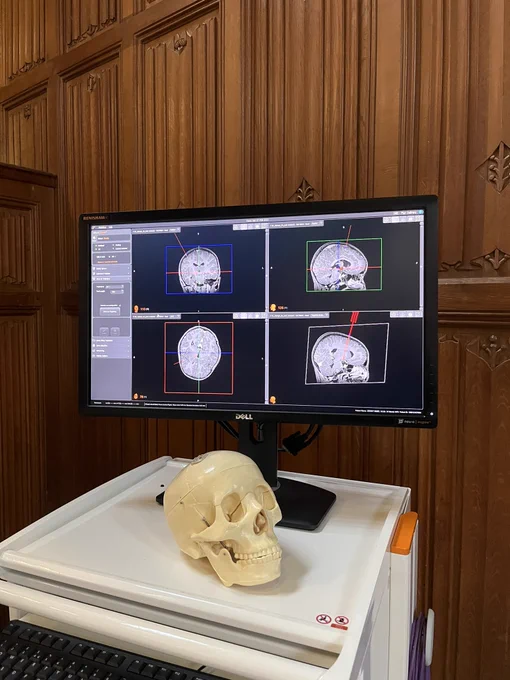
Task: Click the left square icon button in the sidebar's lower section
Action: [104, 332]
